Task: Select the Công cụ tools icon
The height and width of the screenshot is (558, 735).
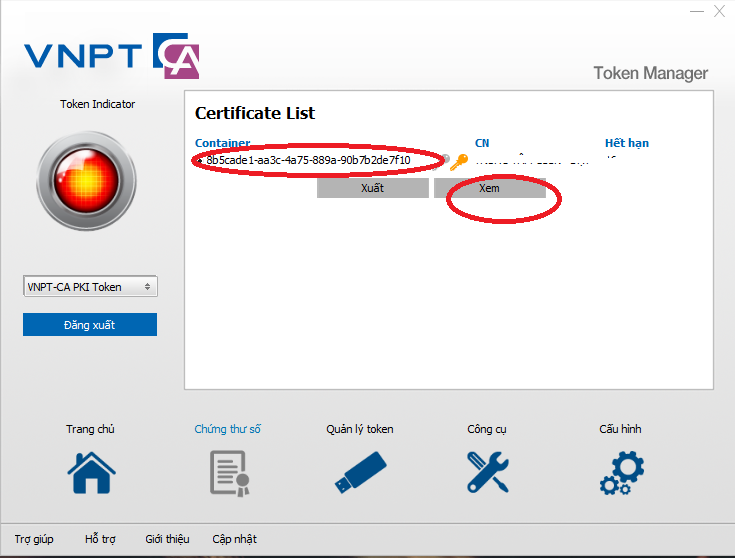Action: 487,472
